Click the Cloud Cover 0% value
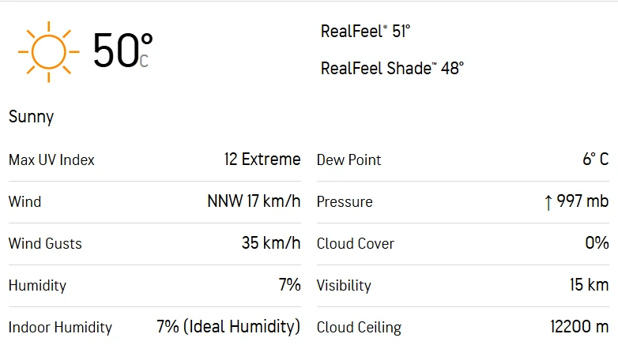618x364 pixels. 597,243
